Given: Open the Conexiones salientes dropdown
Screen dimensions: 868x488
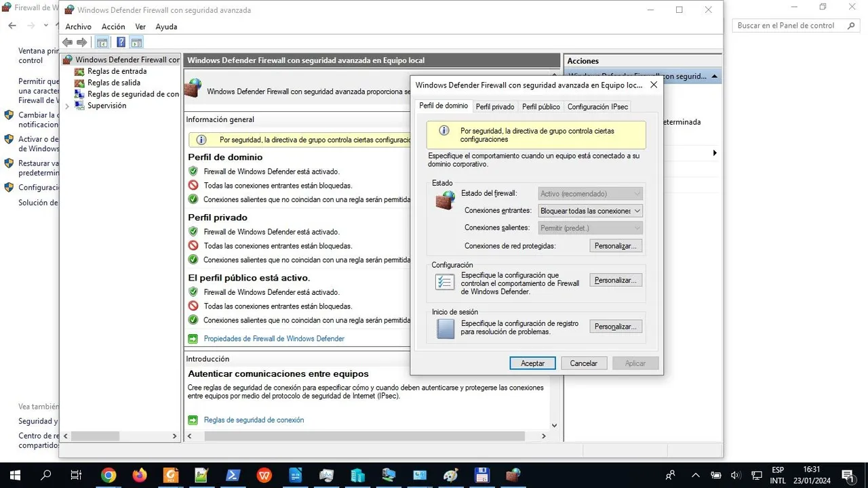Looking at the screenshot, I should pos(590,228).
